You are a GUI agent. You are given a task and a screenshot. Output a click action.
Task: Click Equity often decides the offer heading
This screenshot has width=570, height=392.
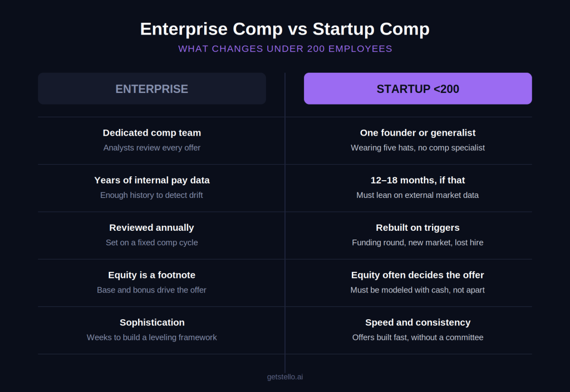point(417,275)
